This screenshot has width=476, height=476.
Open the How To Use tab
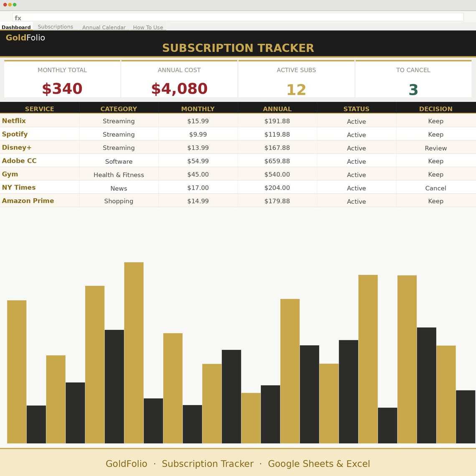[148, 27]
